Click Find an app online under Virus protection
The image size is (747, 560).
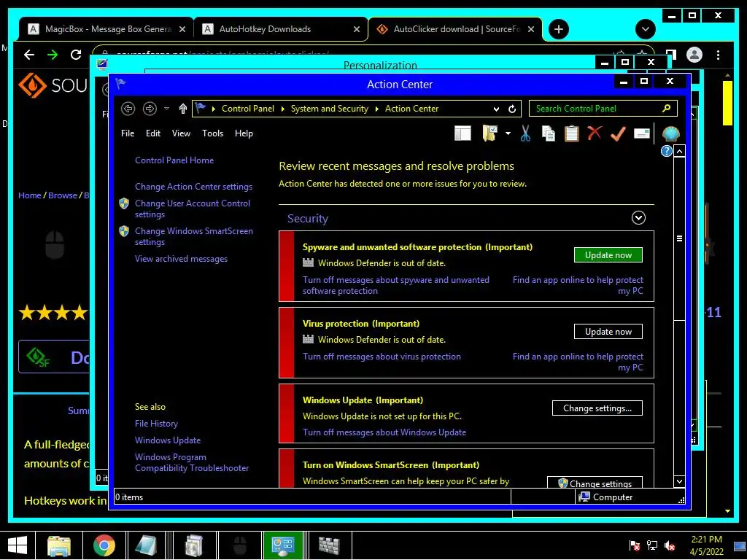[578, 362]
